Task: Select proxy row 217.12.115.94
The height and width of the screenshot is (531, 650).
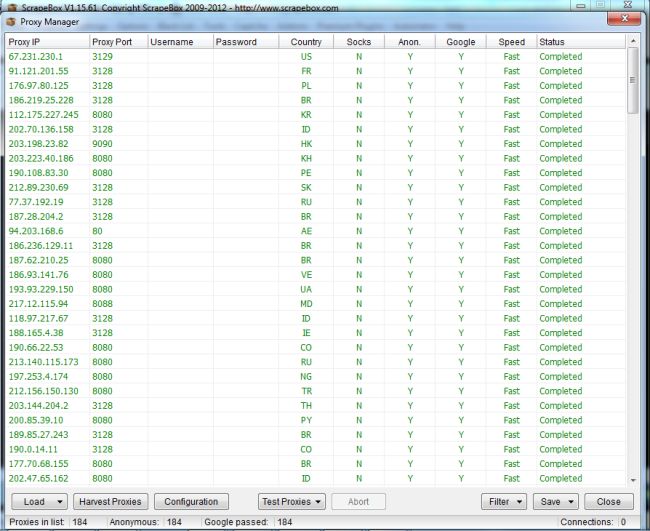Action: 315,304
